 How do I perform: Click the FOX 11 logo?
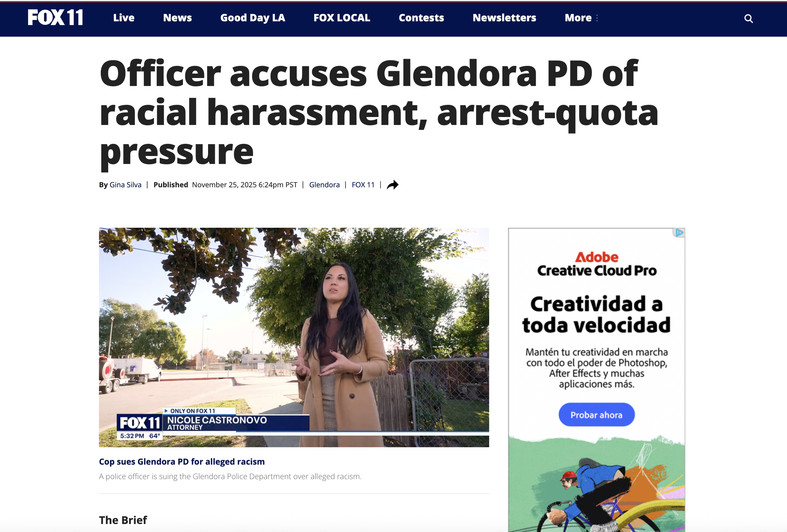tap(55, 17)
